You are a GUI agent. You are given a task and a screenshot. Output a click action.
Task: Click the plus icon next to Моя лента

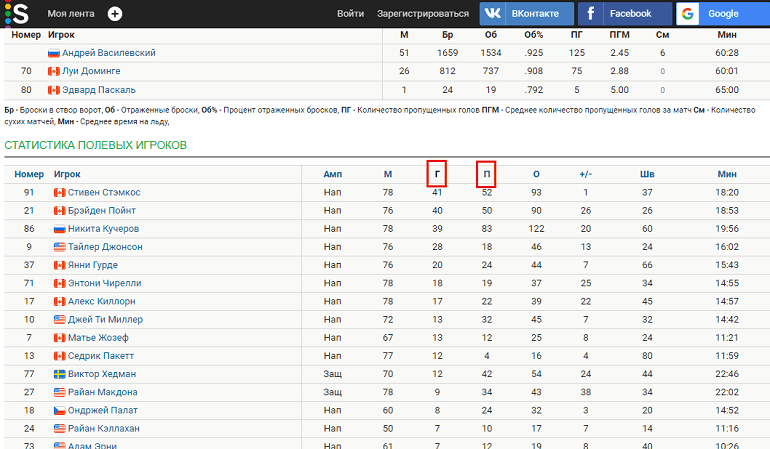click(115, 14)
